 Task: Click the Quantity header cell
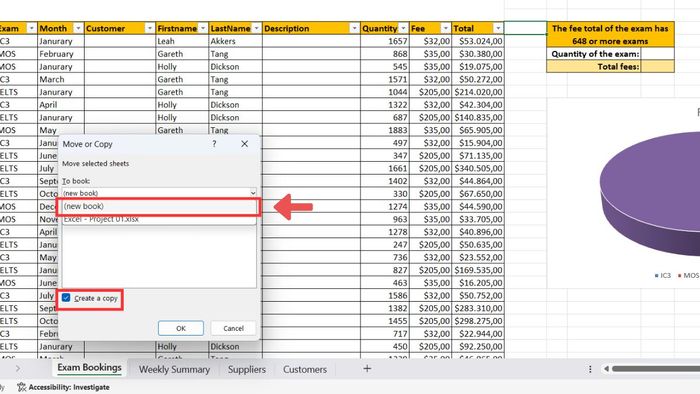pyautogui.click(x=384, y=28)
